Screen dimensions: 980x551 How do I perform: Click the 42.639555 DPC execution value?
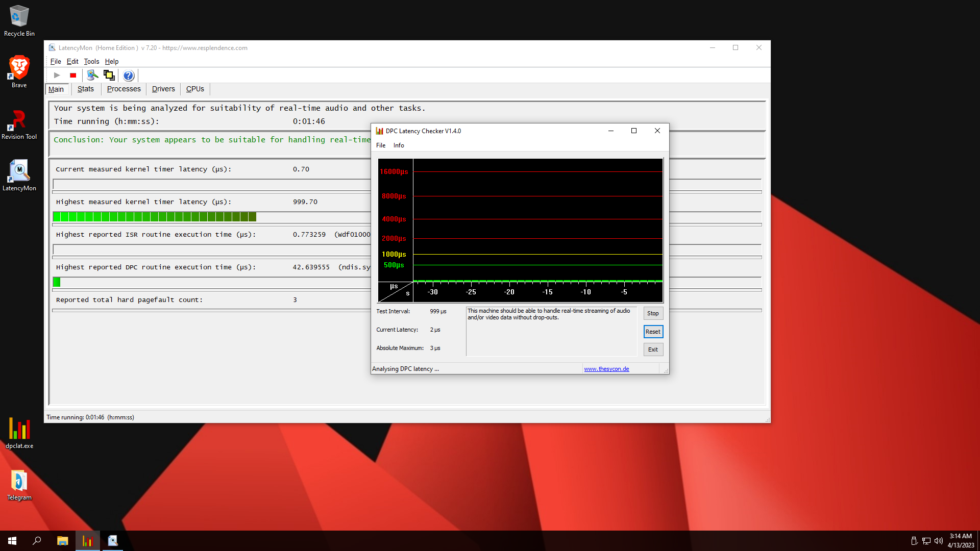pyautogui.click(x=311, y=267)
